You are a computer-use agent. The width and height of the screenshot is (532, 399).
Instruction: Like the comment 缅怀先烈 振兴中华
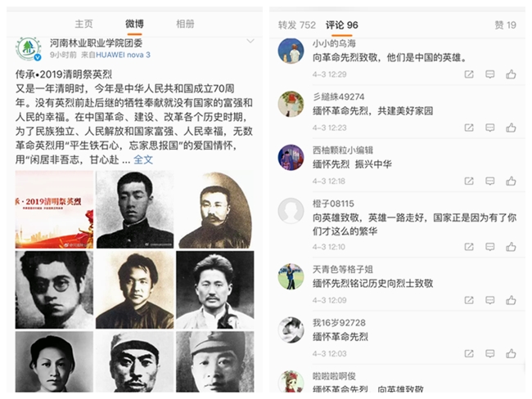point(511,181)
